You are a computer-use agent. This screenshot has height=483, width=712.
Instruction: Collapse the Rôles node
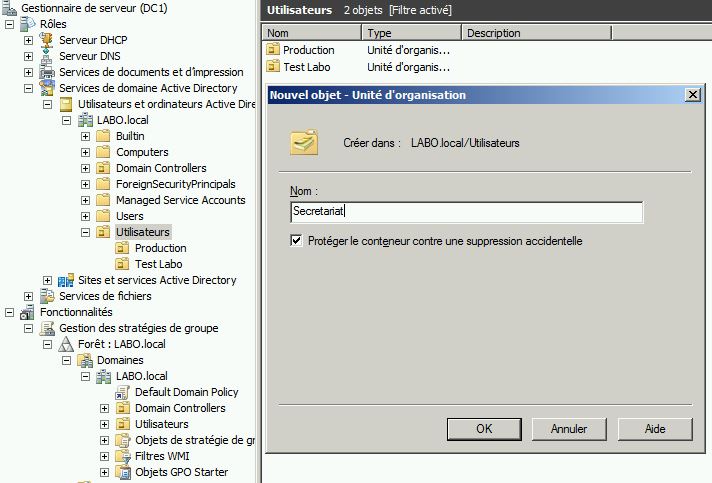[9, 24]
